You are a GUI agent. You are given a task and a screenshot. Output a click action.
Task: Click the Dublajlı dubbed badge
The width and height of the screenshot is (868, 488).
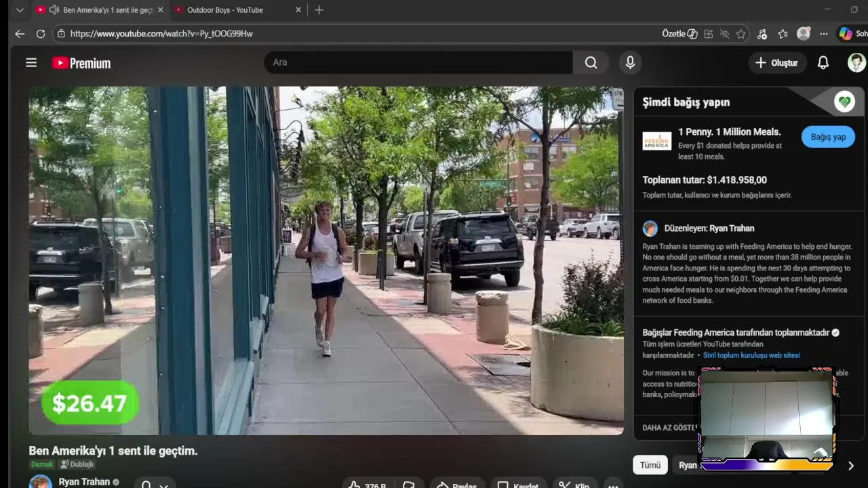tap(77, 464)
